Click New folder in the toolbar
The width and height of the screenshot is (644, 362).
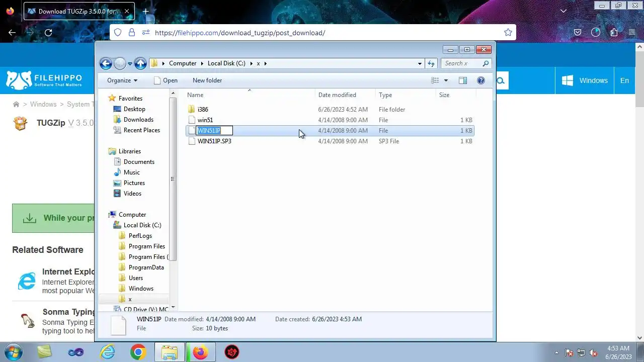pyautogui.click(x=207, y=80)
